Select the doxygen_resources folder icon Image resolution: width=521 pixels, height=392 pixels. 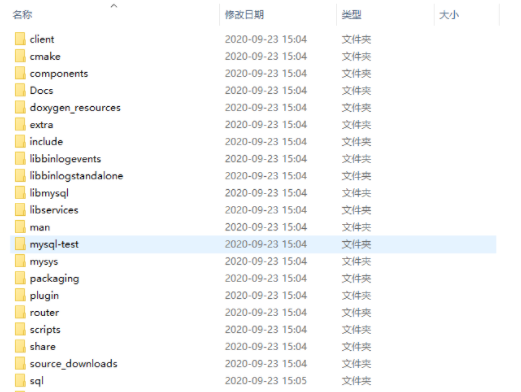click(20, 107)
